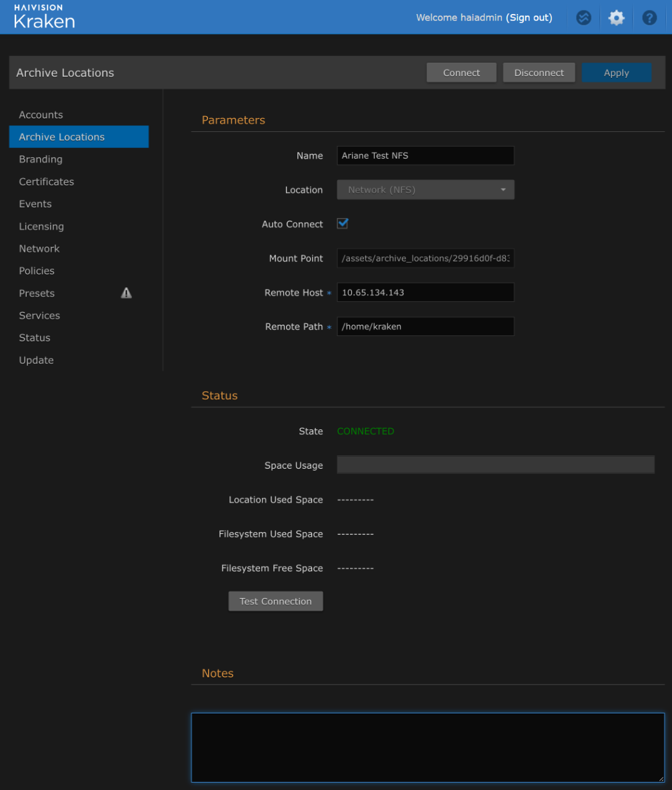Focus the Remote Host input field
The width and height of the screenshot is (672, 790).
(x=425, y=293)
